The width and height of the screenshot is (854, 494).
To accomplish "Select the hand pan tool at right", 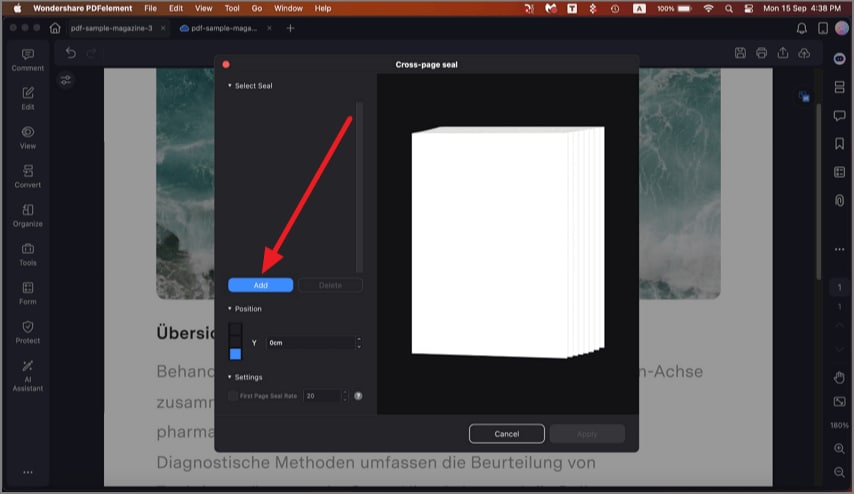I will click(x=839, y=377).
